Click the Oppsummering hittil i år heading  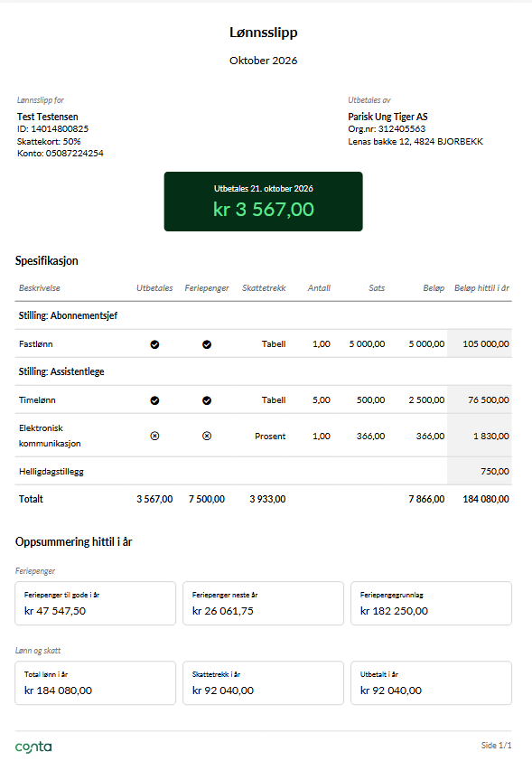(x=74, y=541)
